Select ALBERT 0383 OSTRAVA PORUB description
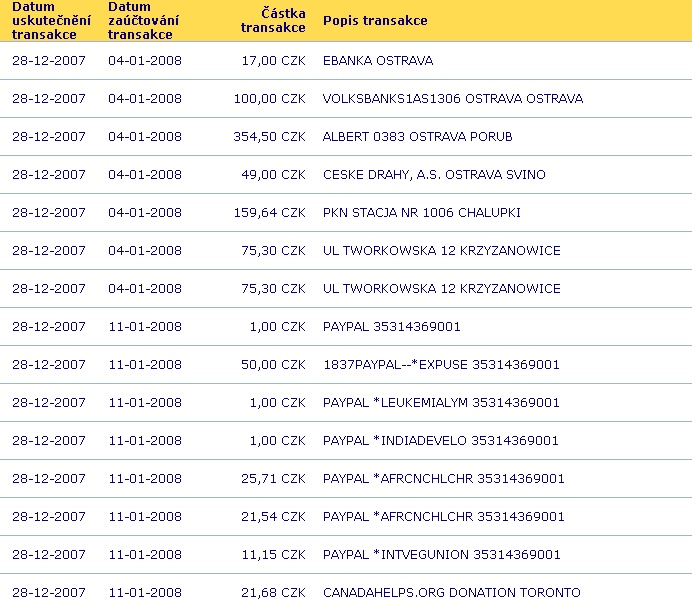This screenshot has width=692, height=608. (x=417, y=136)
